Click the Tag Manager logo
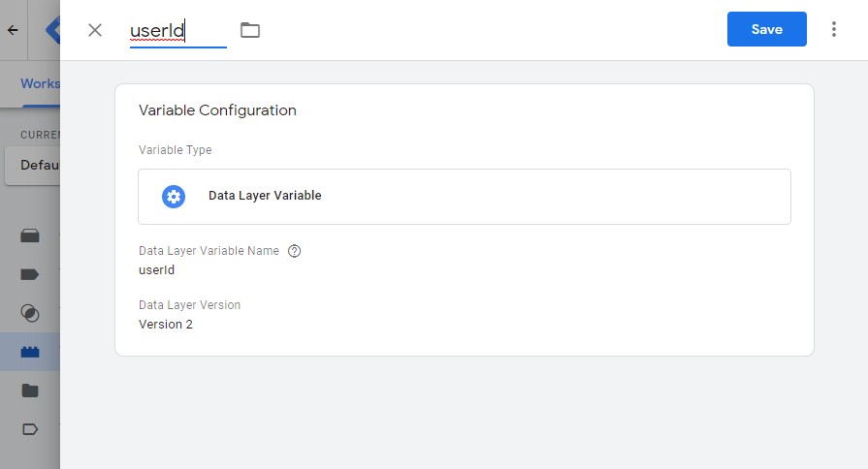Screen dimensions: 868x469 point(53,30)
